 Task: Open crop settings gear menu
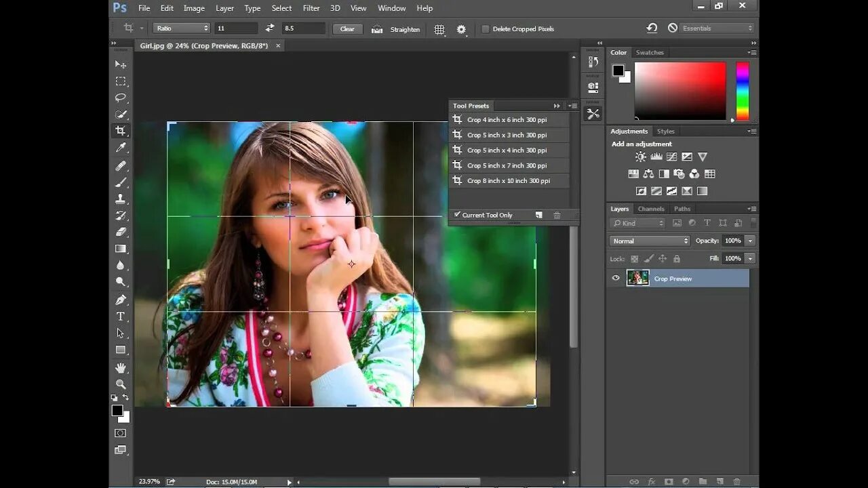pos(461,29)
